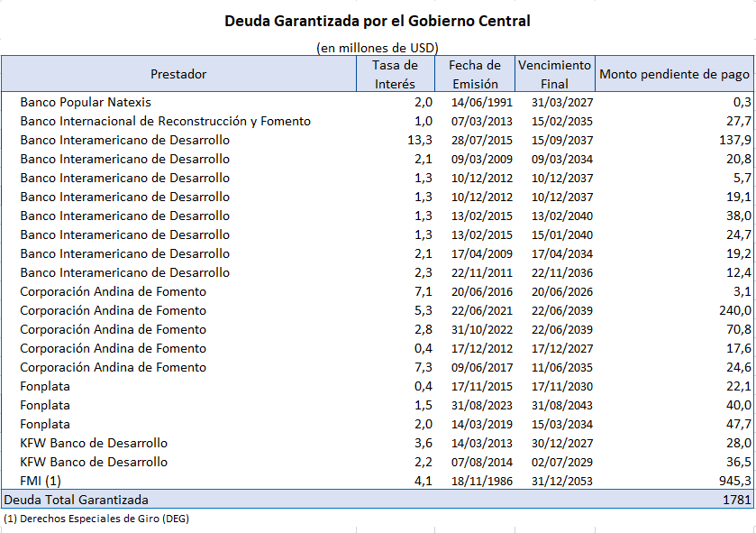
Task: Select the total value 1781
Action: tap(737, 500)
